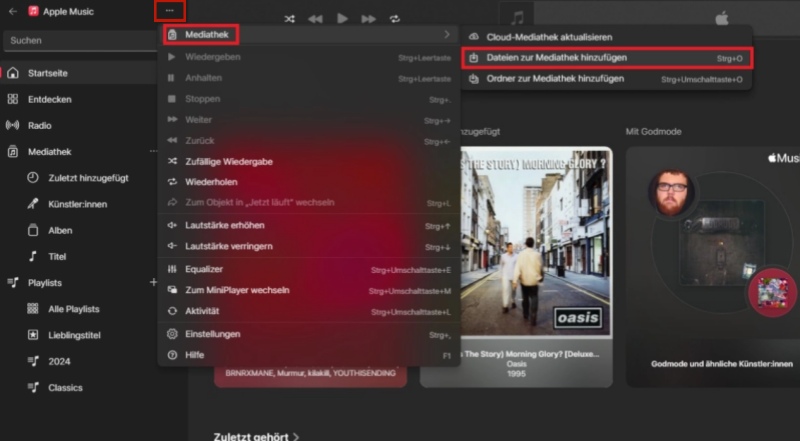
Task: Select Anhalten in the menu
Action: pyautogui.click(x=309, y=78)
